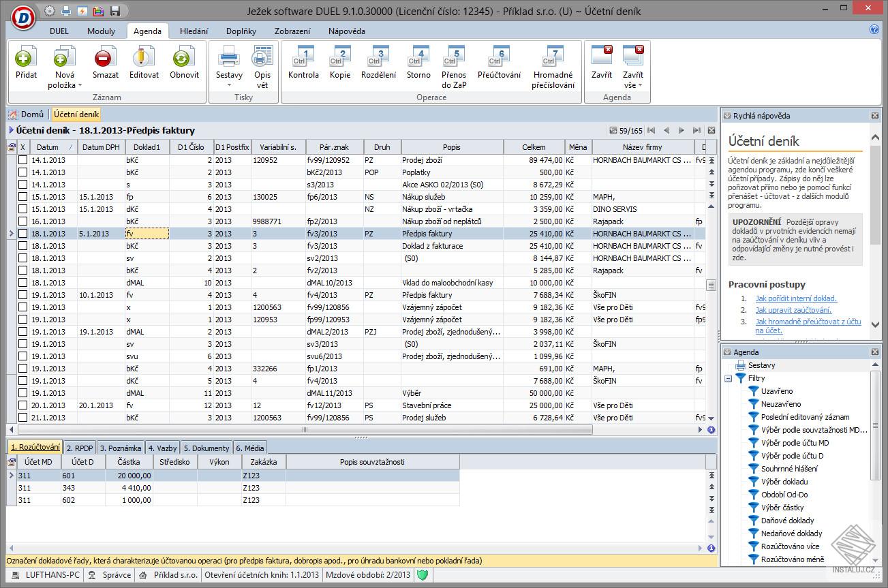Open link Jak pořídit interní doklad
Screen dimensions: 888x588
(795, 298)
